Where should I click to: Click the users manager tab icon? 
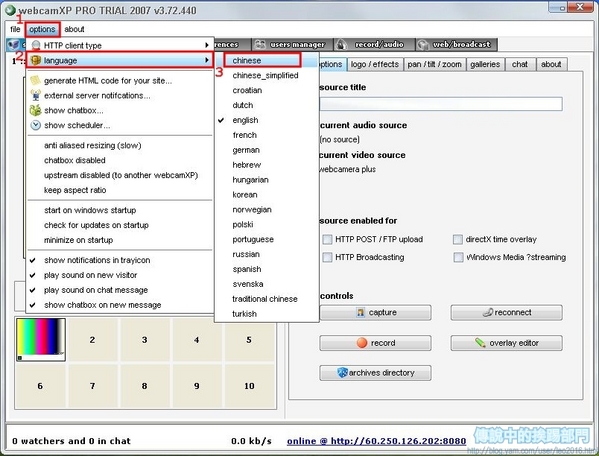coord(260,44)
